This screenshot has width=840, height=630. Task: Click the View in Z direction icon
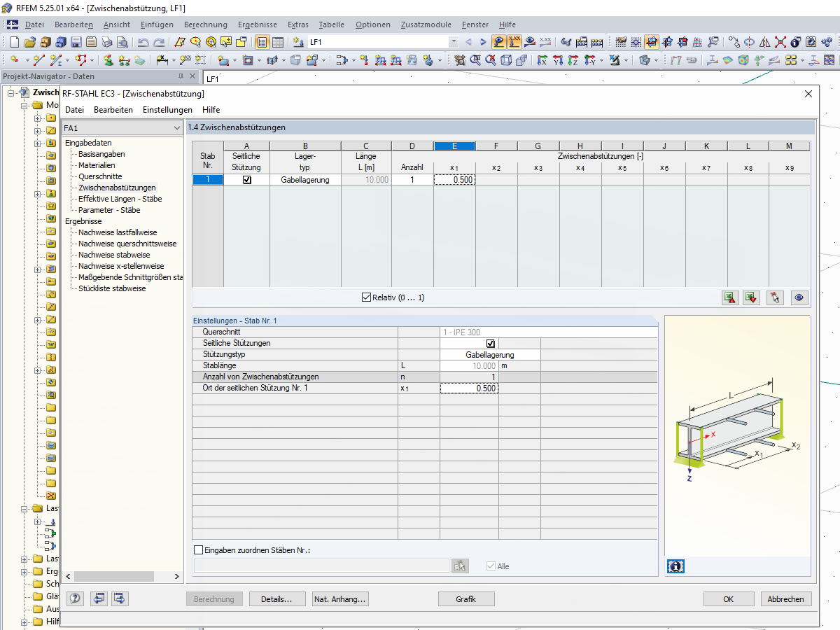573,60
